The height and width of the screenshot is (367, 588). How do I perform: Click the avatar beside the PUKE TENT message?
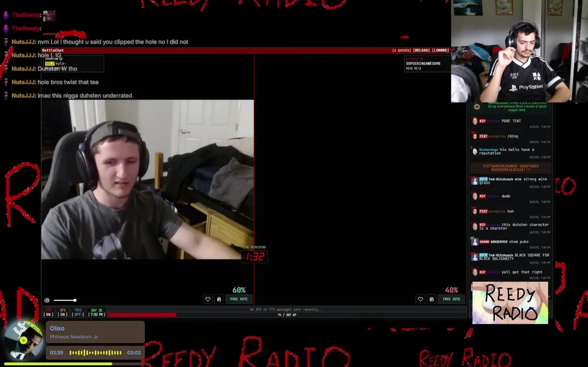[x=475, y=121]
